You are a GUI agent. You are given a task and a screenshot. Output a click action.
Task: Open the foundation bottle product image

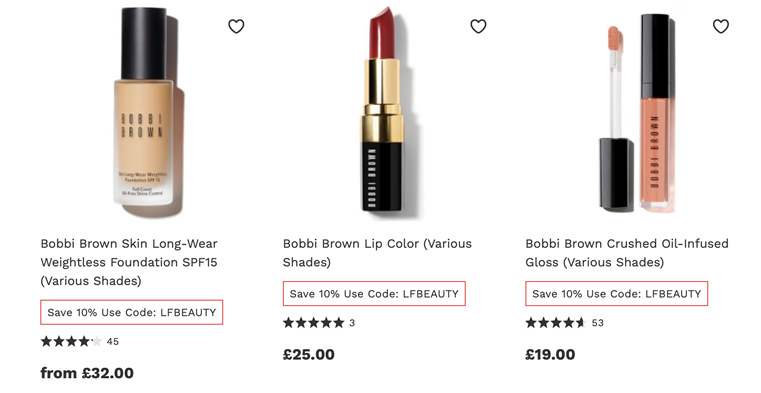[148, 113]
